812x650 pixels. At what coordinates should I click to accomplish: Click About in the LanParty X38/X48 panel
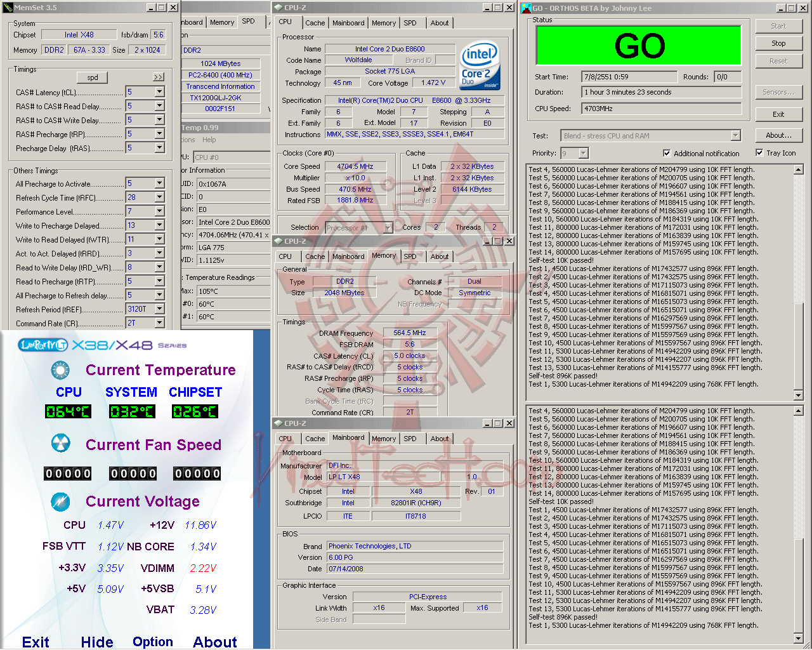click(x=215, y=641)
